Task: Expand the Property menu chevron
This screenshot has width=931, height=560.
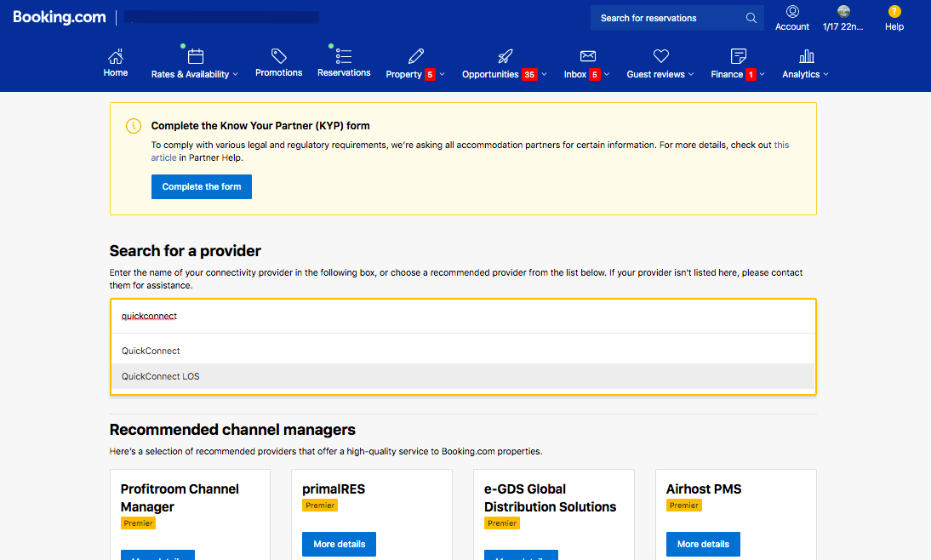Action: click(x=442, y=74)
